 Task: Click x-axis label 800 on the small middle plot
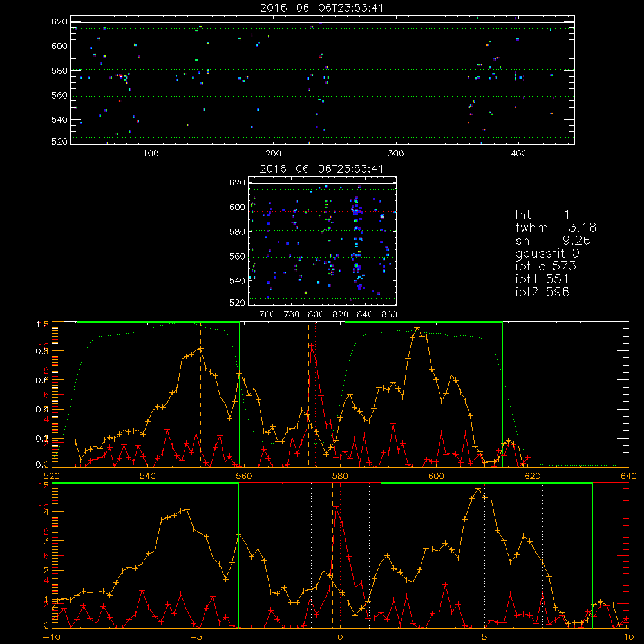coord(316,315)
